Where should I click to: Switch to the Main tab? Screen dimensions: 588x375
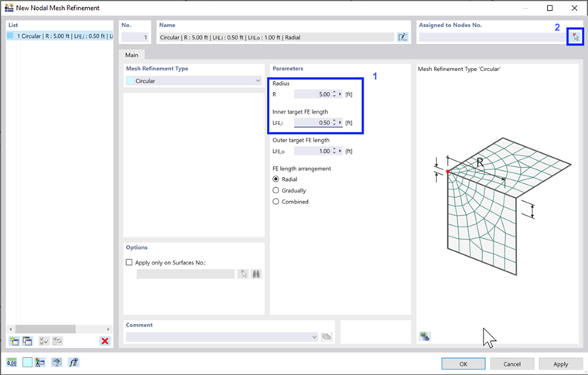(132, 55)
